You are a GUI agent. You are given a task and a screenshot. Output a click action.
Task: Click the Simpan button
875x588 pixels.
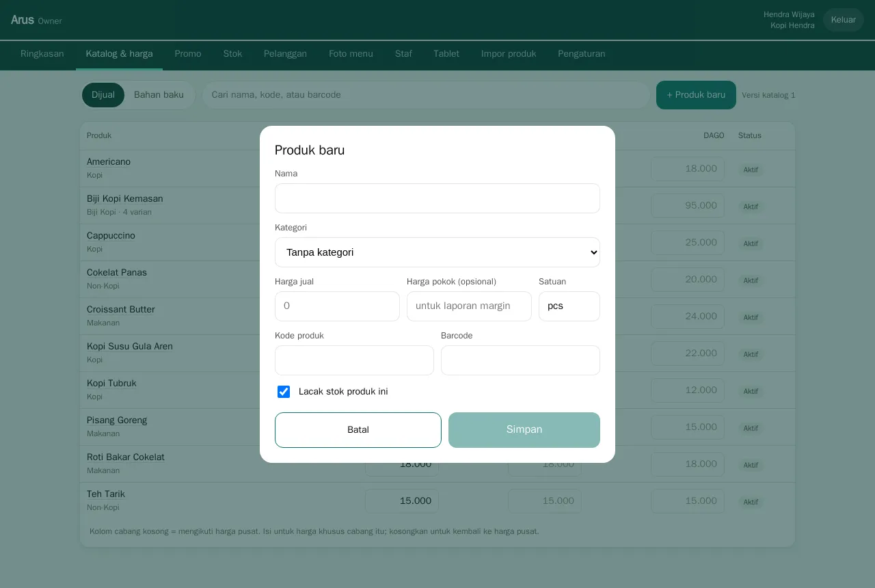(524, 430)
